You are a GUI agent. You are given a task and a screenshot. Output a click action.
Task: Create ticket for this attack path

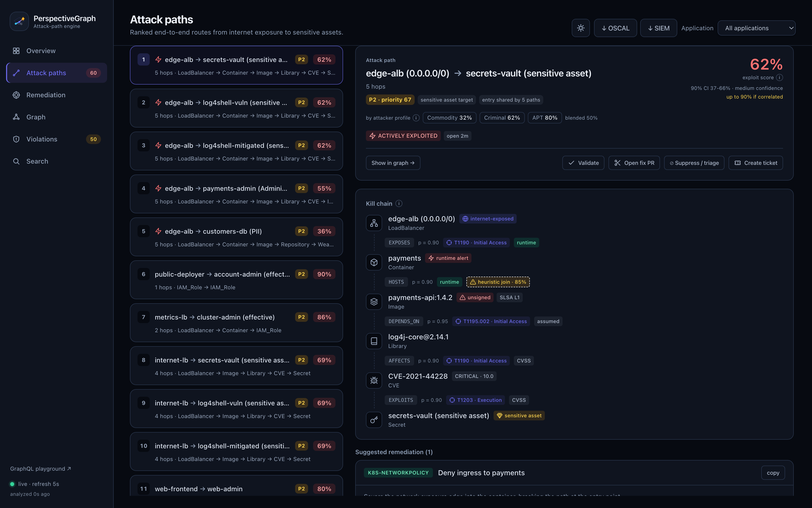[x=756, y=163]
